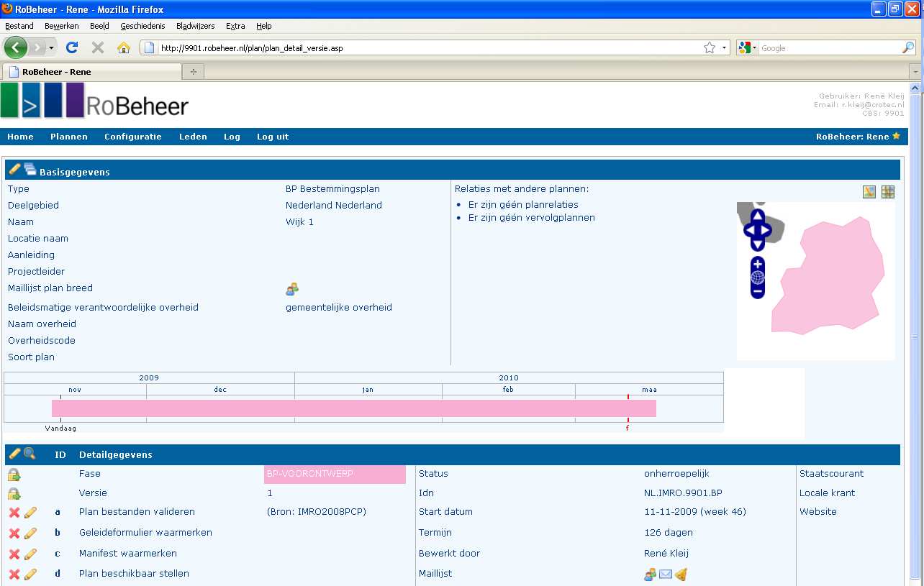Edit step a Plan bestanden valideren
924x586 pixels.
pos(30,513)
